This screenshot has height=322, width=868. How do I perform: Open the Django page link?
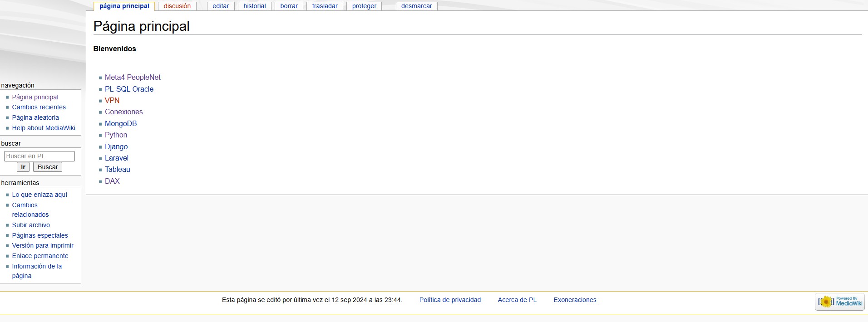[116, 147]
